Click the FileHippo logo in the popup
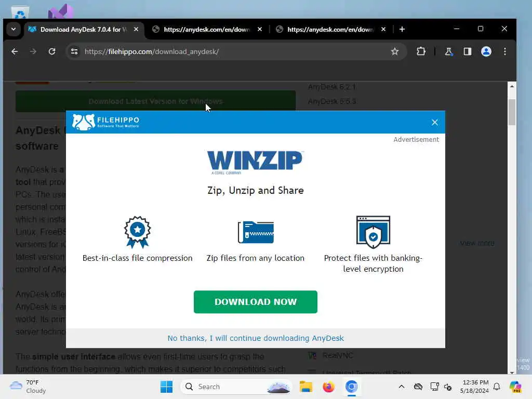 click(105, 122)
